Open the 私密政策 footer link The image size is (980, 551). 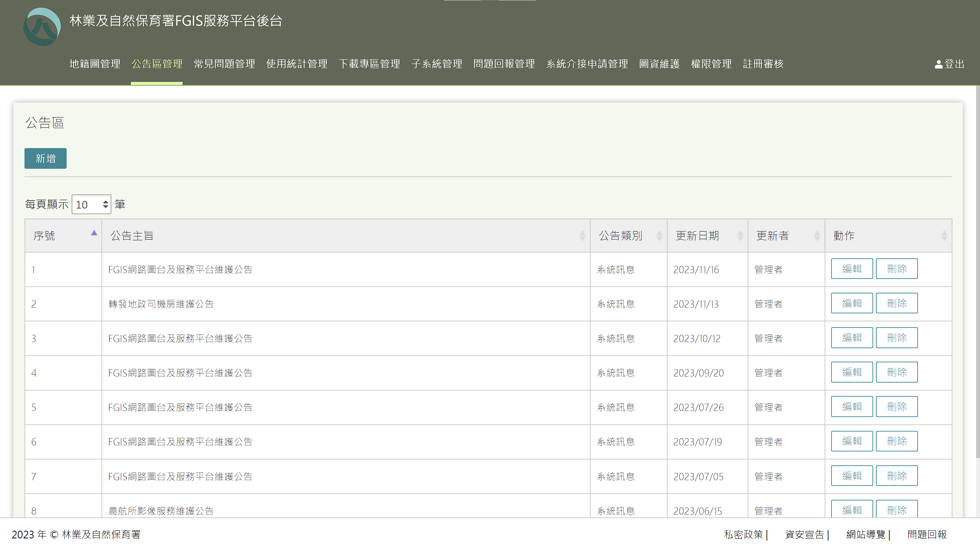[743, 535]
